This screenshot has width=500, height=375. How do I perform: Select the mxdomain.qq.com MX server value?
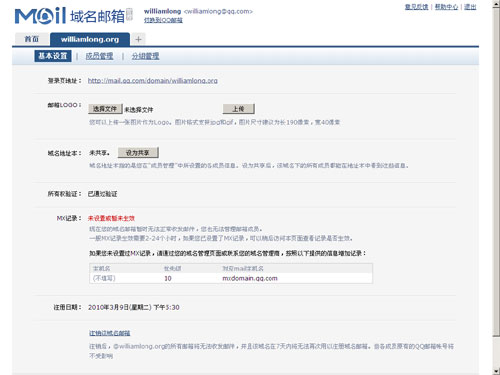250,278
